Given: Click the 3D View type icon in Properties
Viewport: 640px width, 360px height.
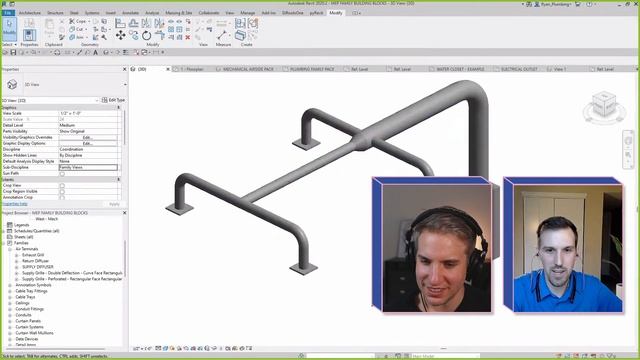Looking at the screenshot, I should (12, 84).
